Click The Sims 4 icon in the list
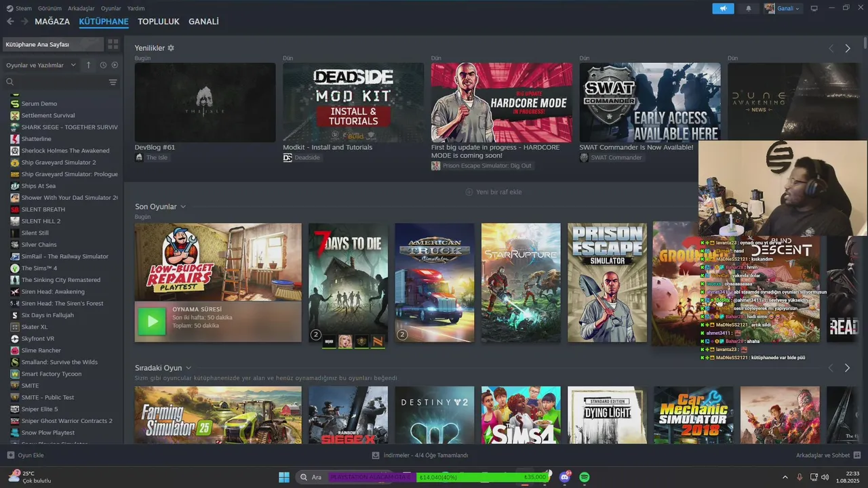The width and height of the screenshot is (868, 488). [x=15, y=268]
